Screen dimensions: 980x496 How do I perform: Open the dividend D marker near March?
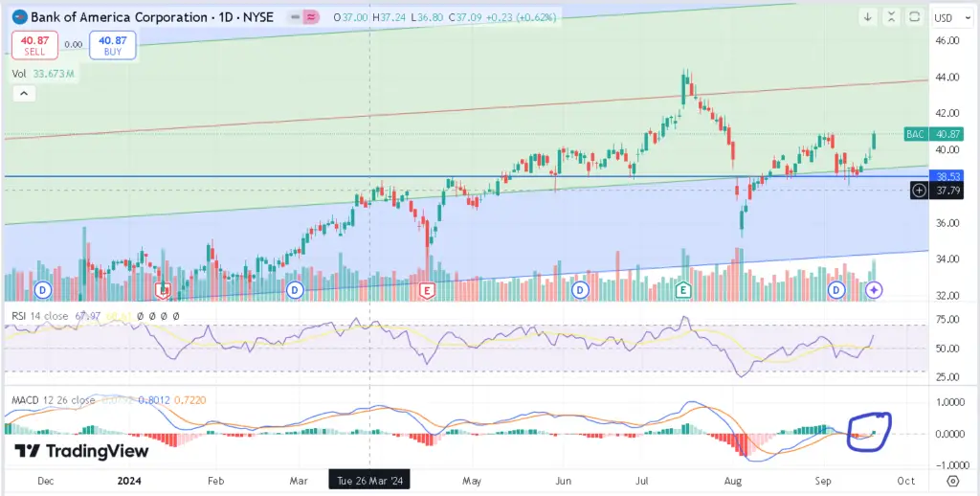(295, 290)
